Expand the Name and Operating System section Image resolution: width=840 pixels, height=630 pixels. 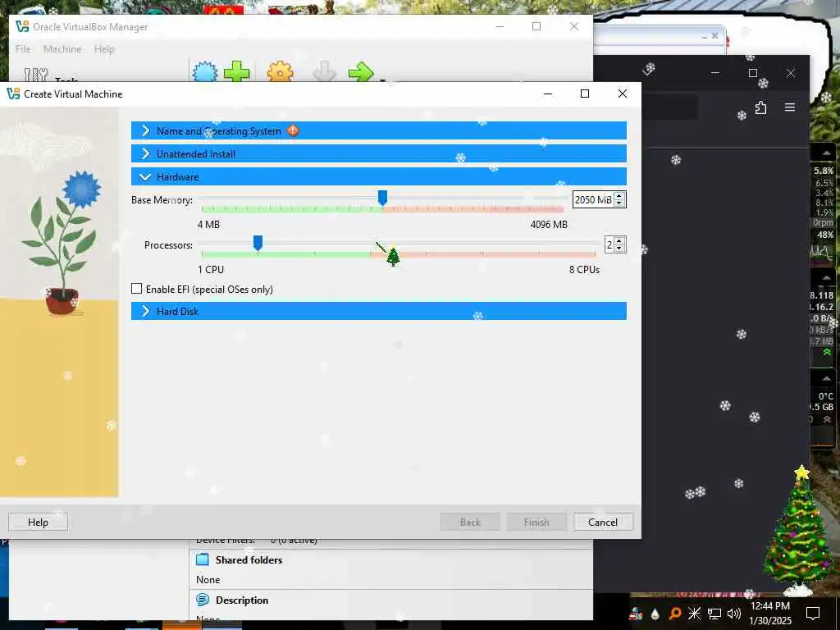pos(379,130)
